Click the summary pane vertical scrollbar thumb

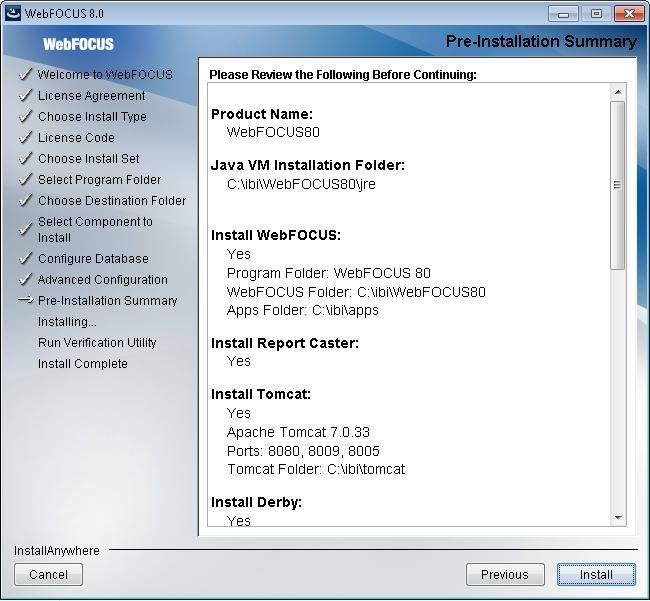618,185
